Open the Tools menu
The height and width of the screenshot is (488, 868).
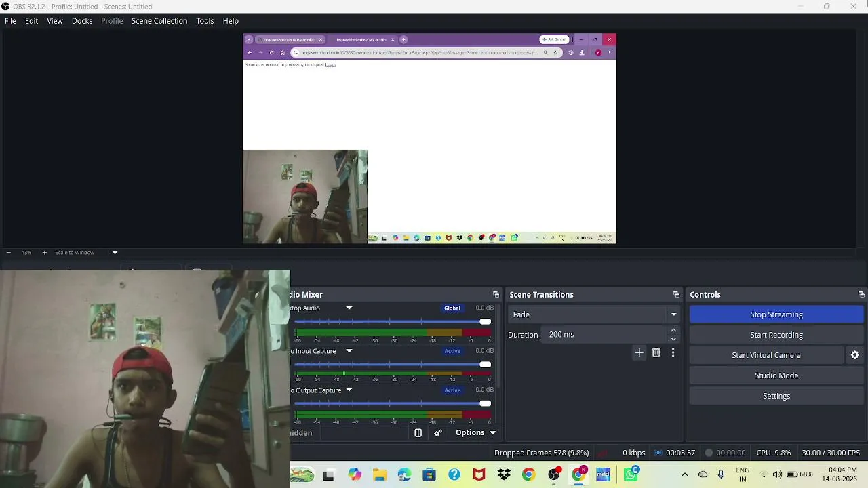pyautogui.click(x=205, y=21)
